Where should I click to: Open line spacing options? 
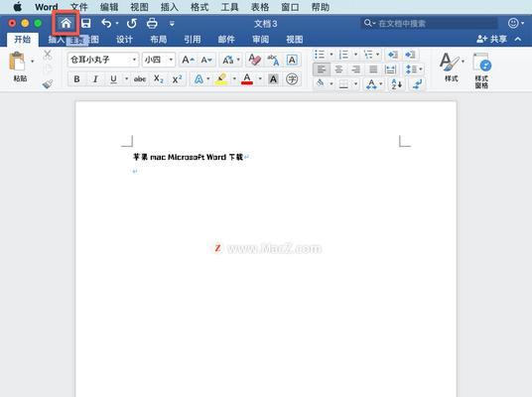coord(414,69)
